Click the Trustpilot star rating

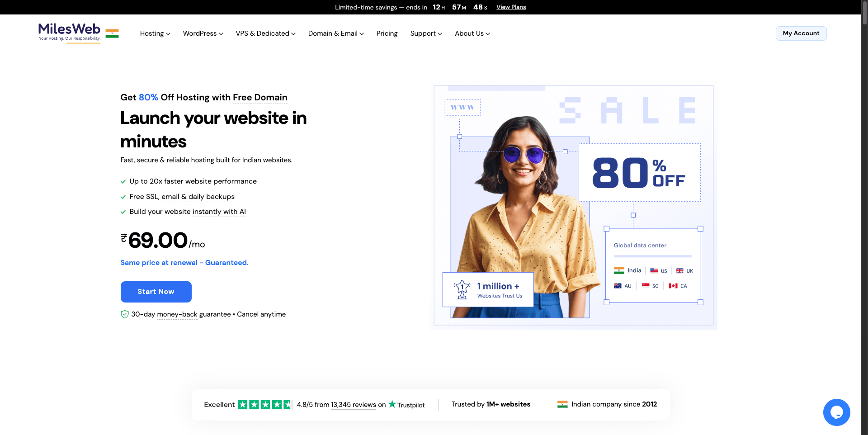point(265,405)
